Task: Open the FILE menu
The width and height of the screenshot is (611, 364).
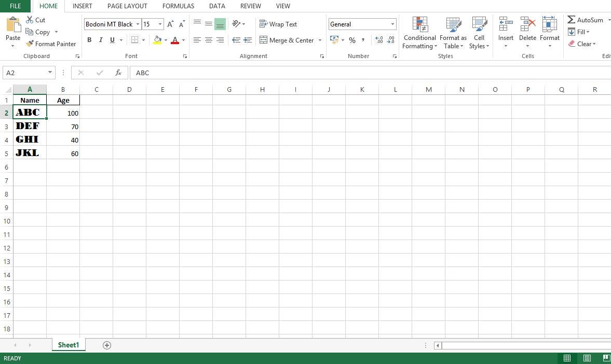Action: tap(15, 6)
